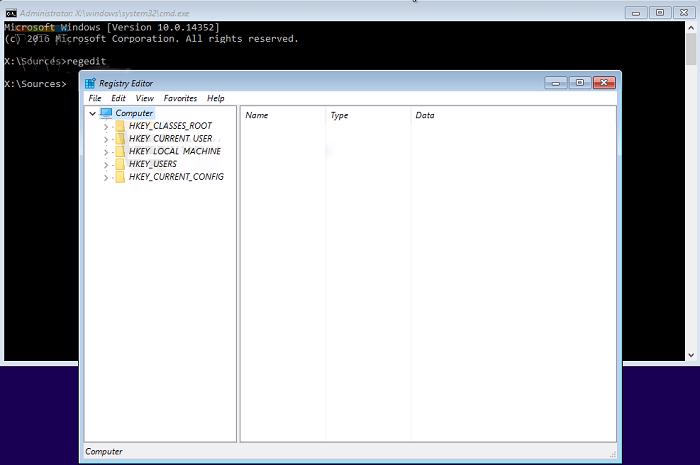Select HKEY_LOCAL_MACHINE label in tree

click(x=175, y=152)
